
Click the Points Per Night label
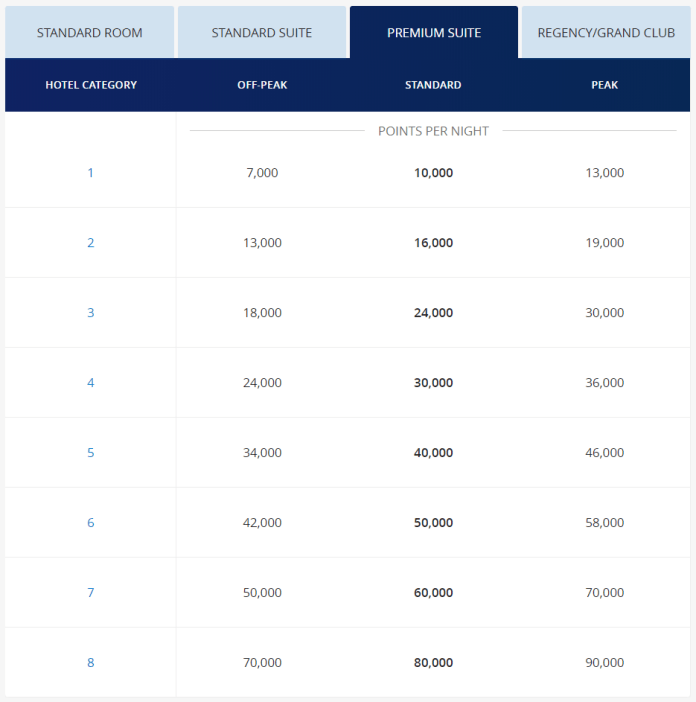[x=433, y=131]
